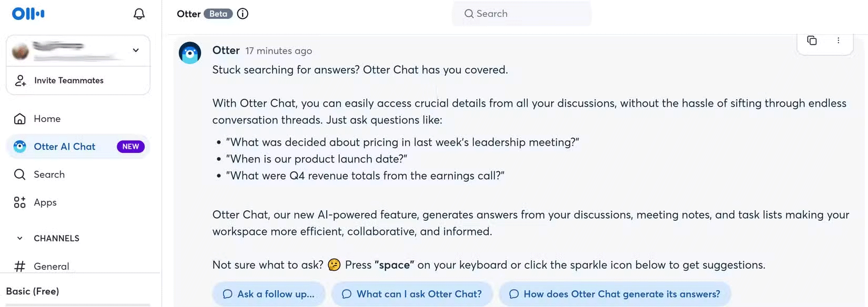Image resolution: width=868 pixels, height=307 pixels.
Task: Open notifications via the bell icon
Action: pyautogui.click(x=139, y=14)
